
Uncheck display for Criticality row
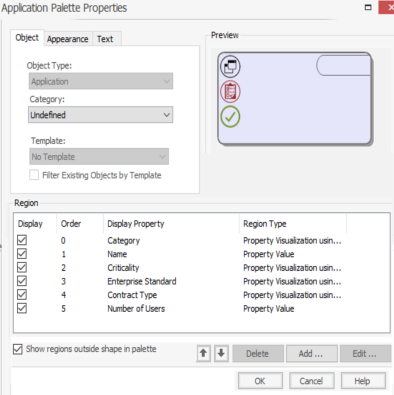coord(22,267)
